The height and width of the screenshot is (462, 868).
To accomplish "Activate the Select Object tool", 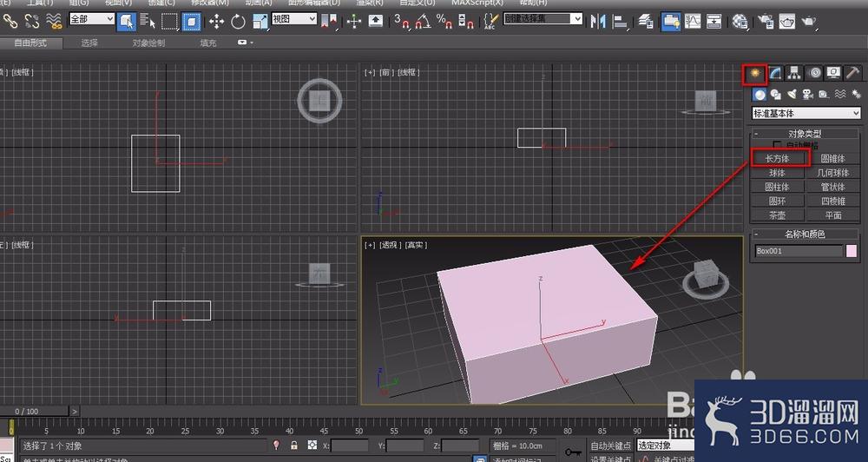I will [127, 22].
